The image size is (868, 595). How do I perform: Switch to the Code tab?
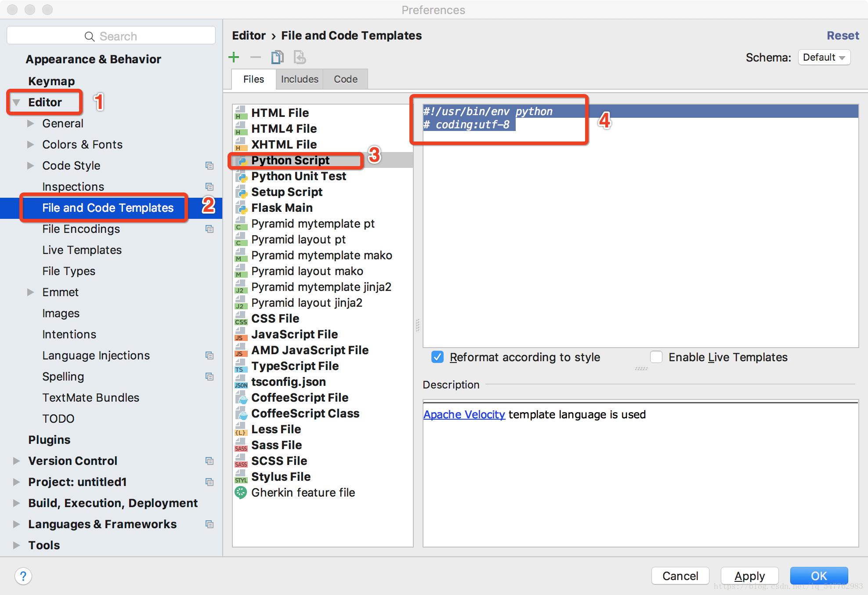point(345,79)
